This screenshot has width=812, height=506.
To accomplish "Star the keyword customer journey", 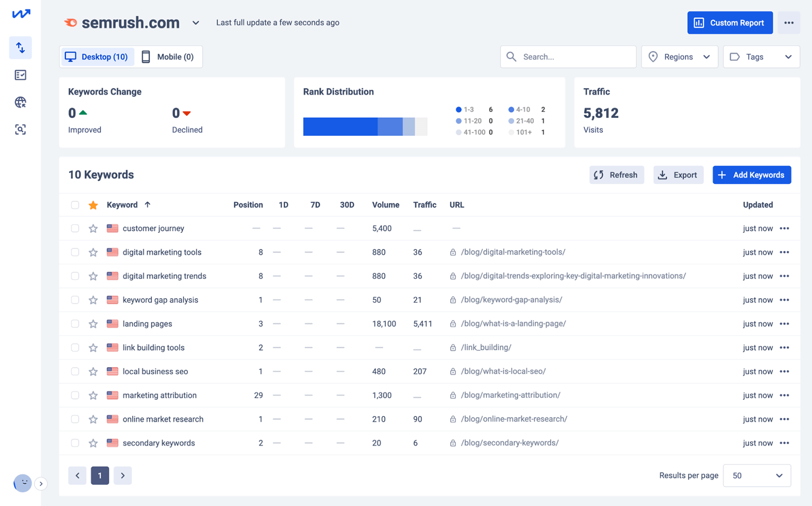I will (93, 228).
